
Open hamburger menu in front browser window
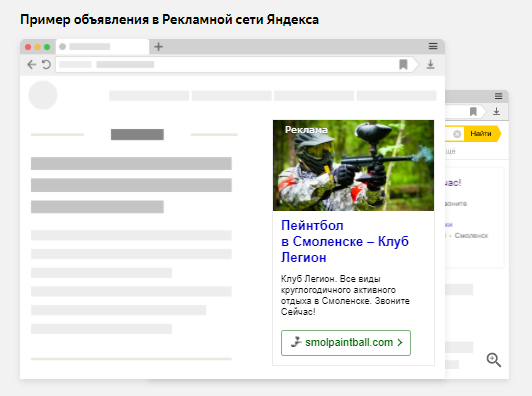[433, 46]
